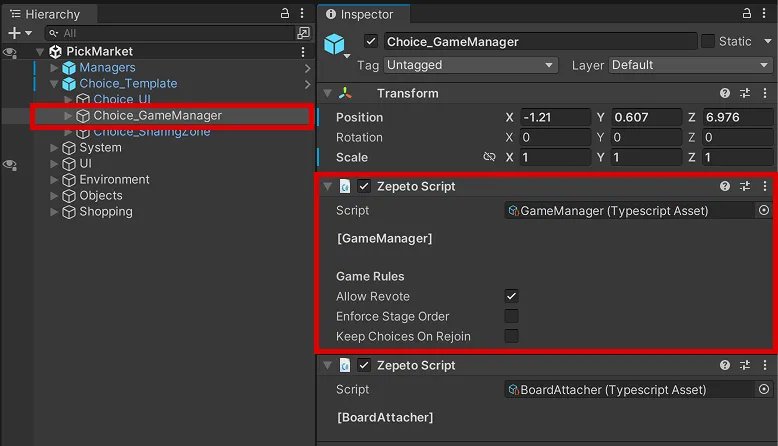Uncheck Allow Revote
Viewport: 778px width, 446px height.
[x=511, y=296]
